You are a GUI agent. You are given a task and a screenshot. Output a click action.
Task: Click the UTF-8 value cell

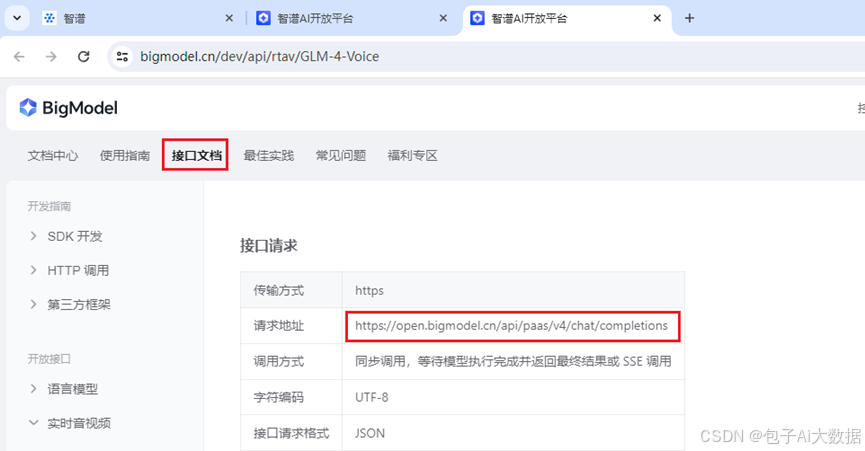[x=513, y=397]
